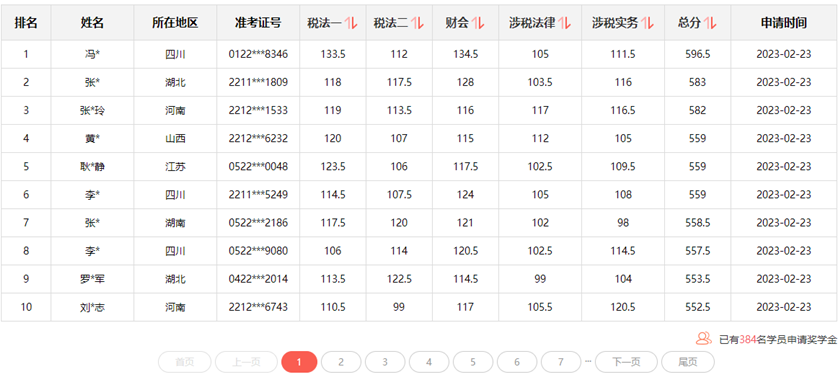Go to page 2
840x374 pixels.
tap(341, 362)
